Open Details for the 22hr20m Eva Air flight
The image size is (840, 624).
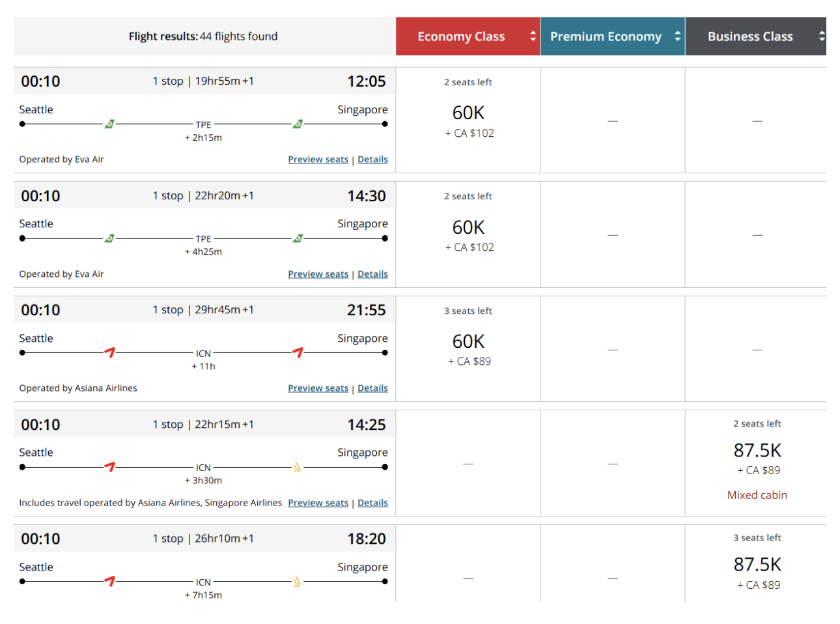click(x=372, y=274)
